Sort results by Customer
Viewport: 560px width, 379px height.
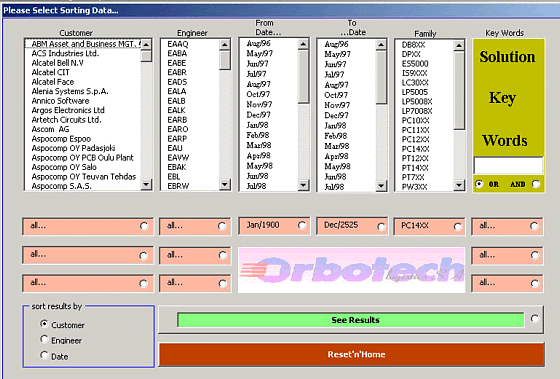pos(44,324)
